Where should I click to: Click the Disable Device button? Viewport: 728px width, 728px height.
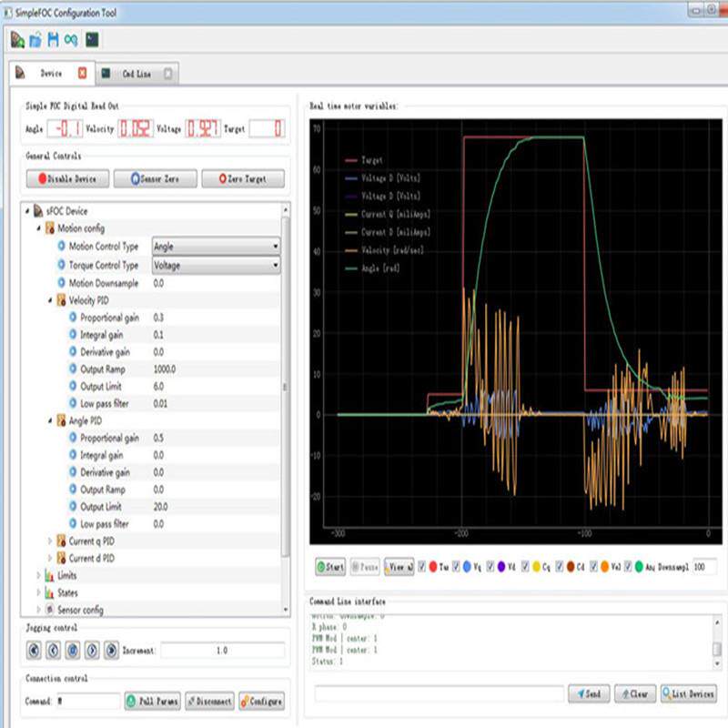(67, 179)
